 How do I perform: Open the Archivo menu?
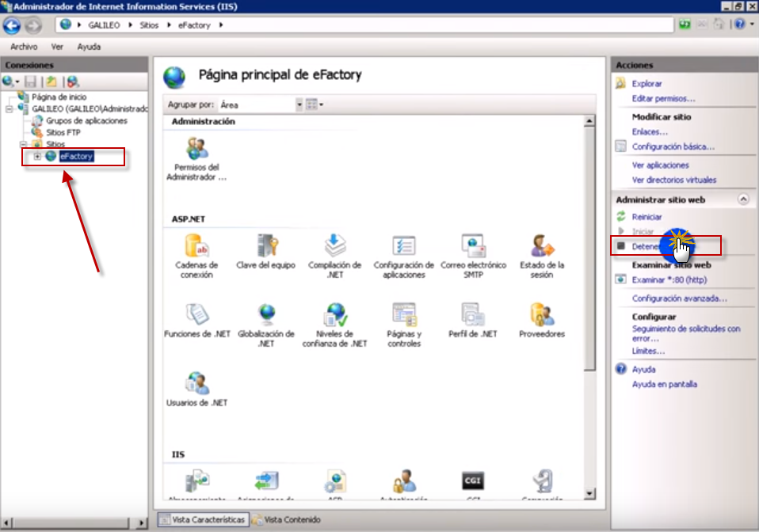tap(24, 47)
